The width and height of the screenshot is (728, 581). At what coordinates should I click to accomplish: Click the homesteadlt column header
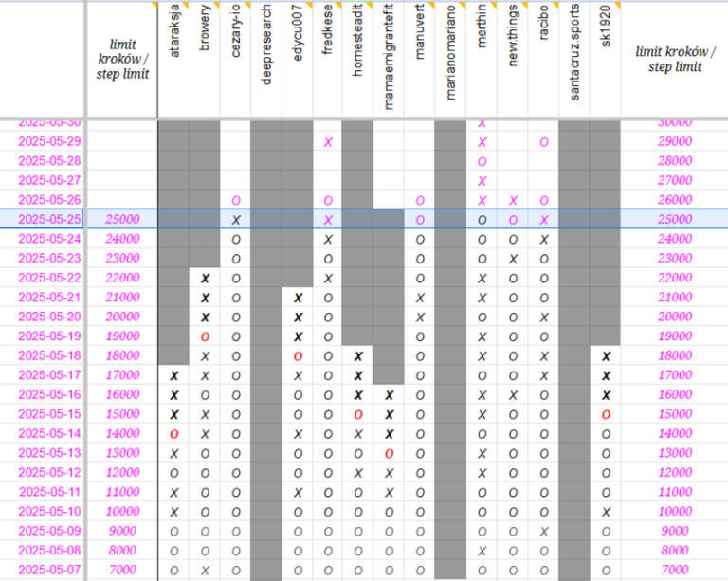click(357, 59)
